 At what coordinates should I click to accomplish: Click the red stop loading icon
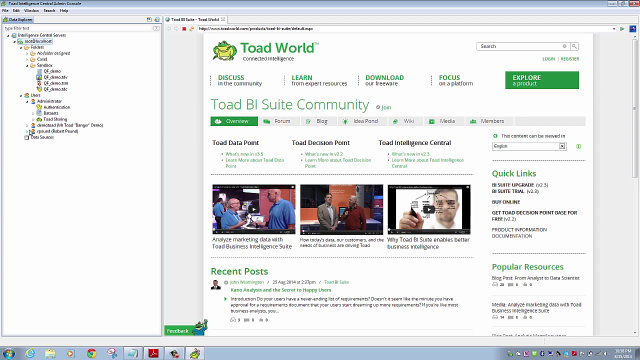[x=184, y=29]
